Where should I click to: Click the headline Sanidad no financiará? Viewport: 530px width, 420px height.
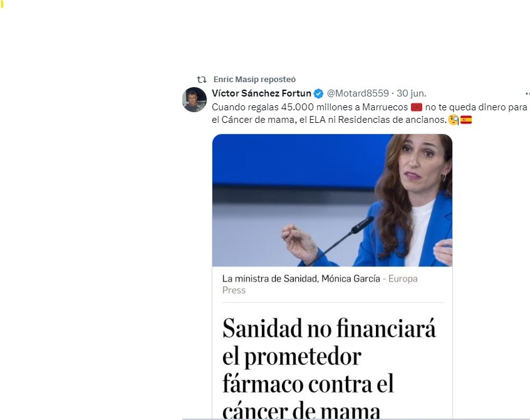click(x=329, y=328)
